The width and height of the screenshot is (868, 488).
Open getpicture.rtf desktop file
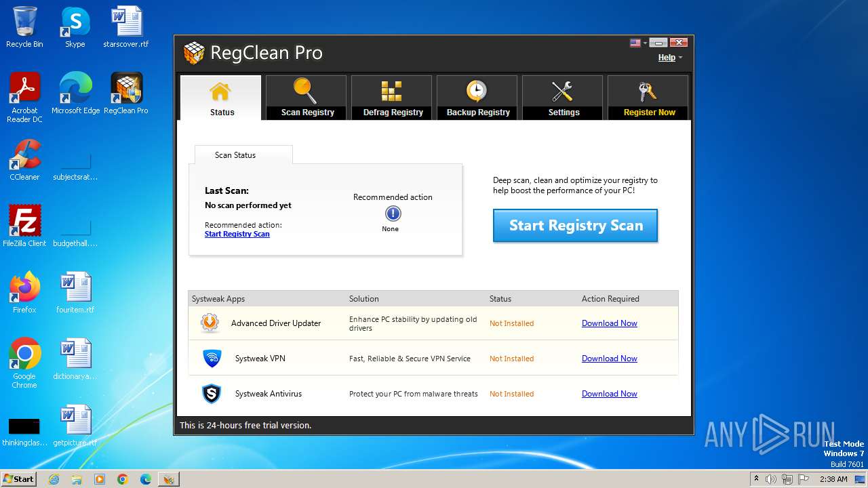tap(75, 426)
